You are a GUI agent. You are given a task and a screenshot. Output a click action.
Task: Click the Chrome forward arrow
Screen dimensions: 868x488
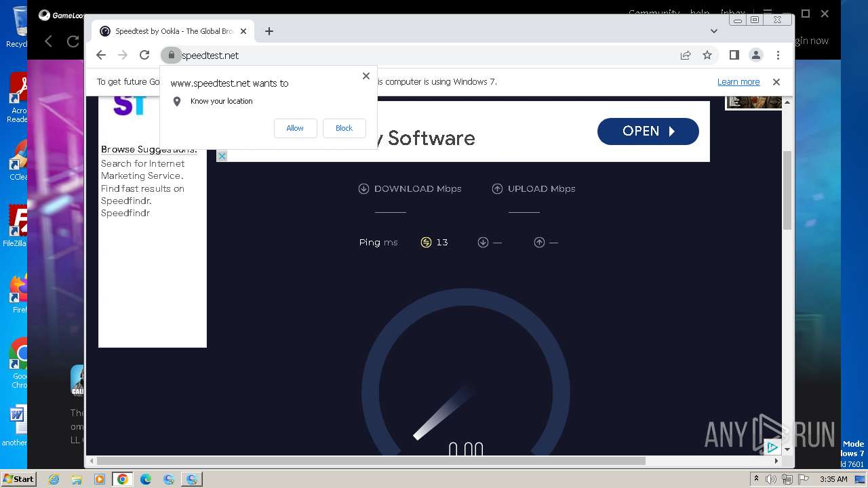(x=123, y=55)
